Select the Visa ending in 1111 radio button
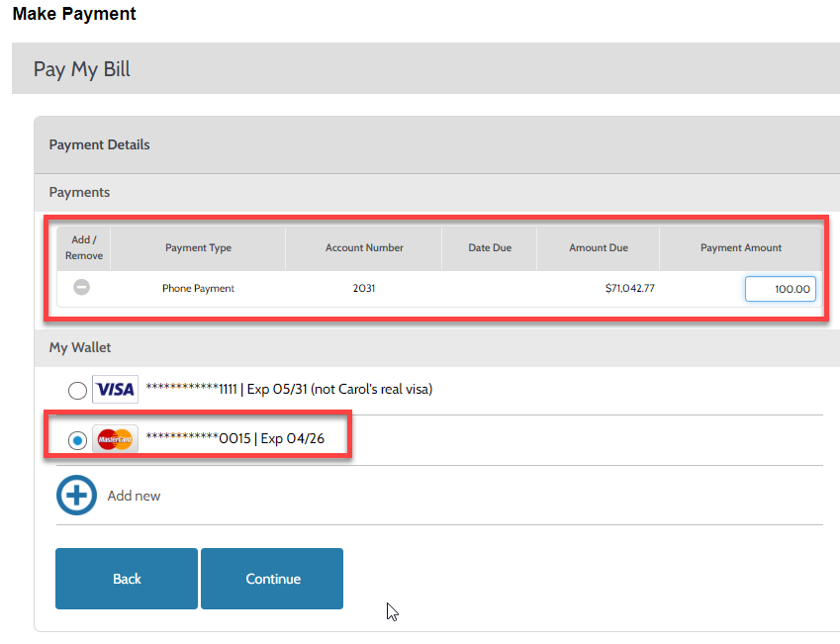Screen dimensions: 840x644 click(x=77, y=389)
